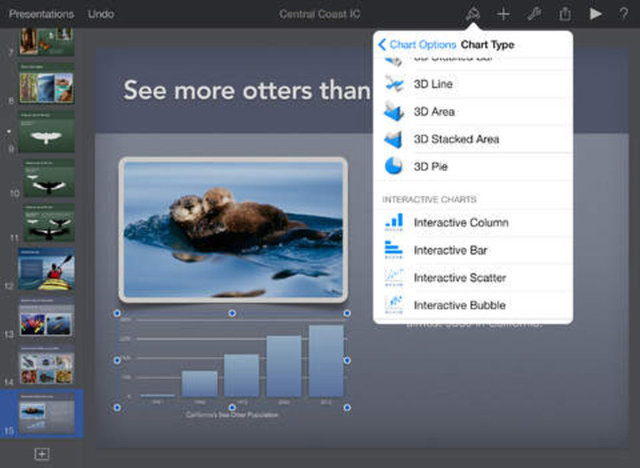Play the slideshow
Viewport: 640px width, 468px height.
(596, 14)
